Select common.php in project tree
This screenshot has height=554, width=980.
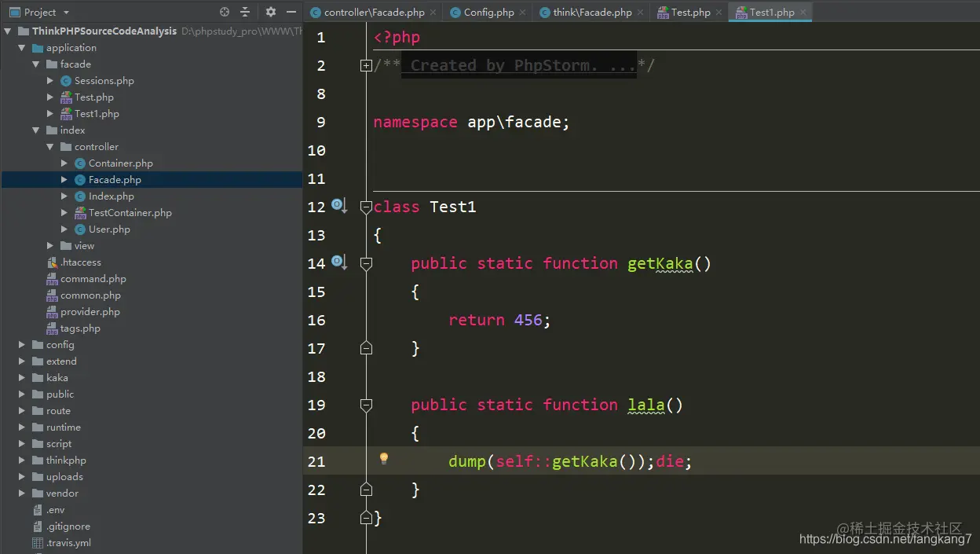(x=90, y=295)
